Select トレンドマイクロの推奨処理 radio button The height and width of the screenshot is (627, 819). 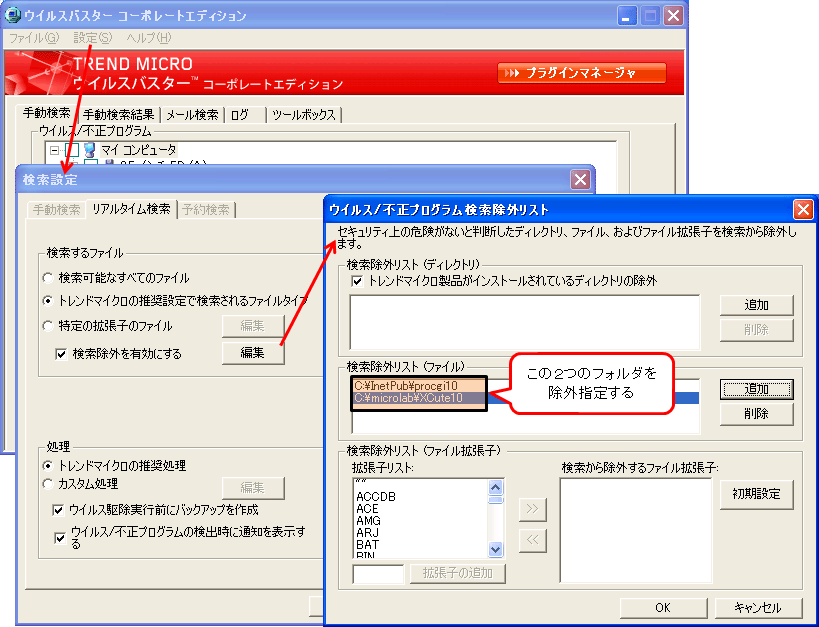coord(48,466)
